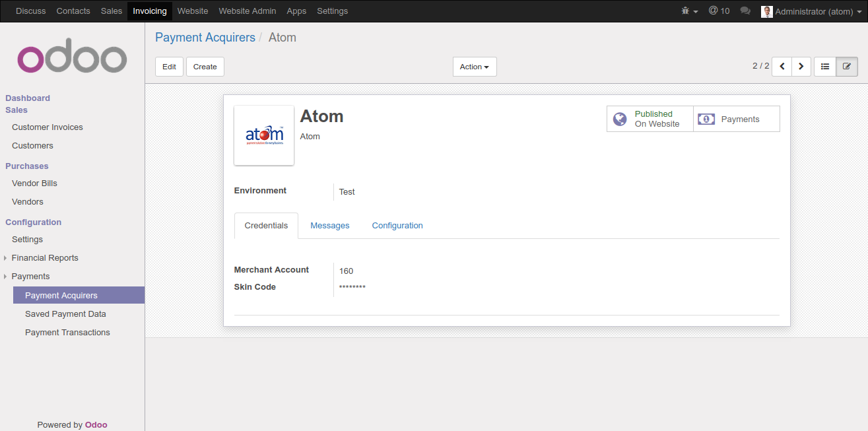
Task: Open the debug bug icon menu
Action: (689, 11)
